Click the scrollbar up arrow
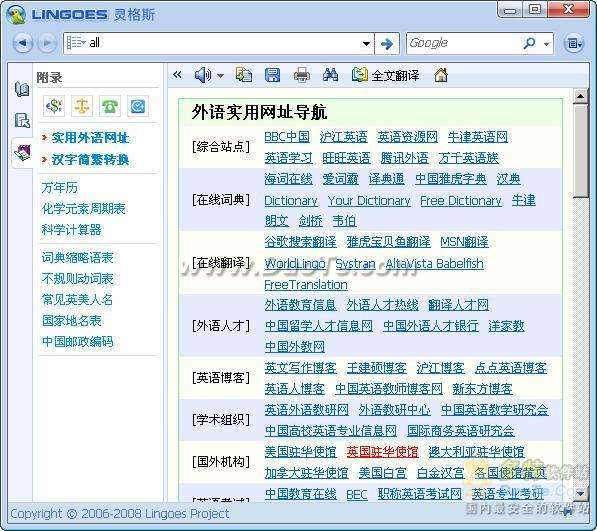This screenshot has width=597, height=531. click(x=580, y=96)
